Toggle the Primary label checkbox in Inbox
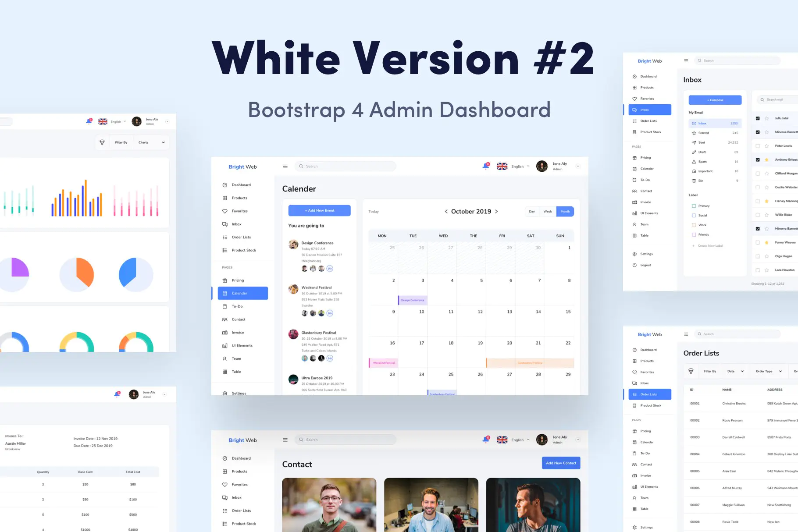The image size is (798, 532). coord(694,206)
